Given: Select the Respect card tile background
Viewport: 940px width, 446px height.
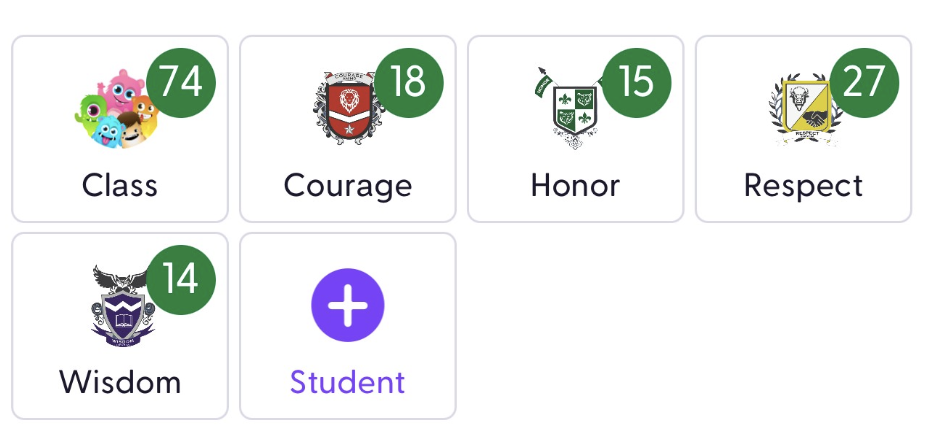Looking at the screenshot, I should click(x=803, y=129).
